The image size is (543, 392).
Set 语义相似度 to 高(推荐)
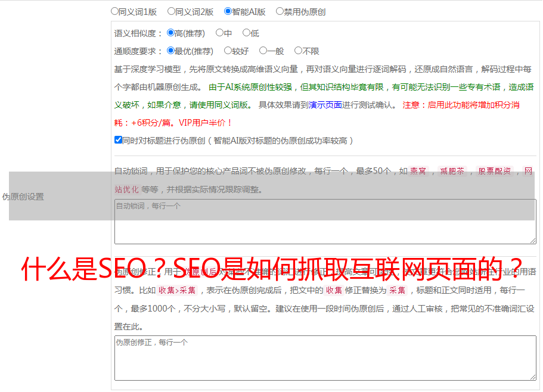pos(171,33)
